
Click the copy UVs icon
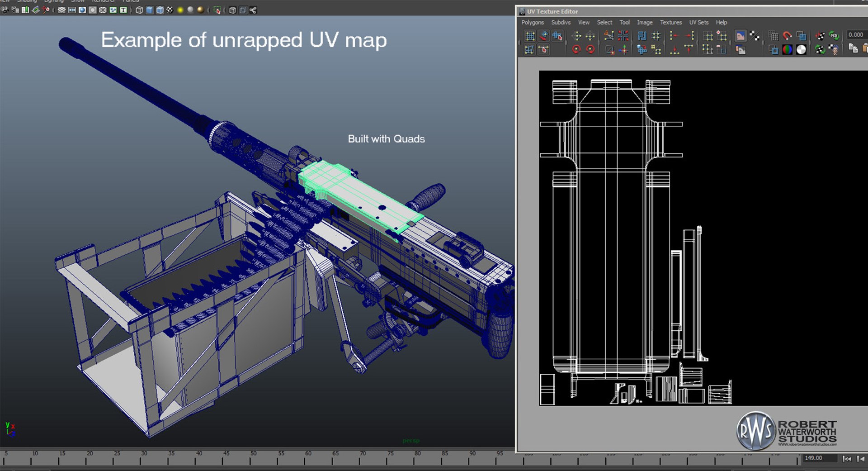853,48
